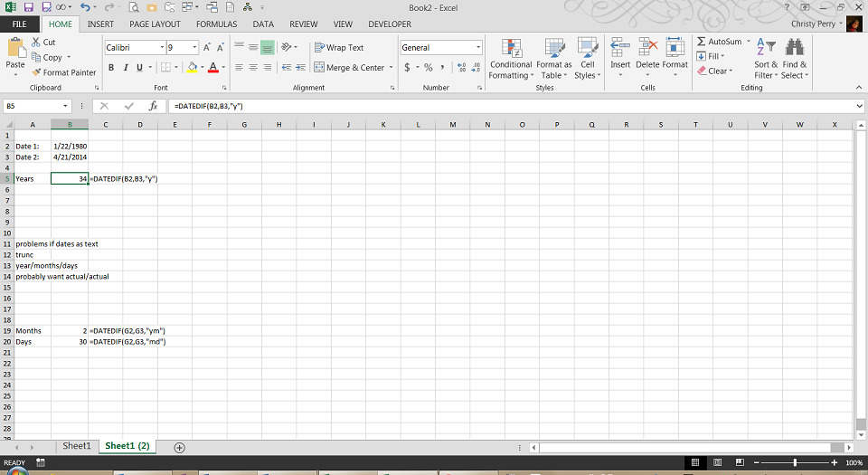Click Increase Indent icon
868x475 pixels.
point(300,67)
